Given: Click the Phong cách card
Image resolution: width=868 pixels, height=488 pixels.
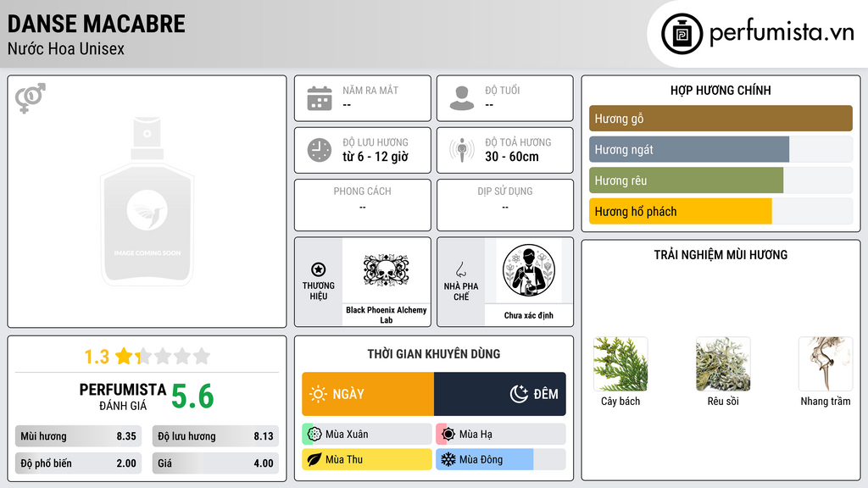Looking at the screenshot, I should 363,205.
